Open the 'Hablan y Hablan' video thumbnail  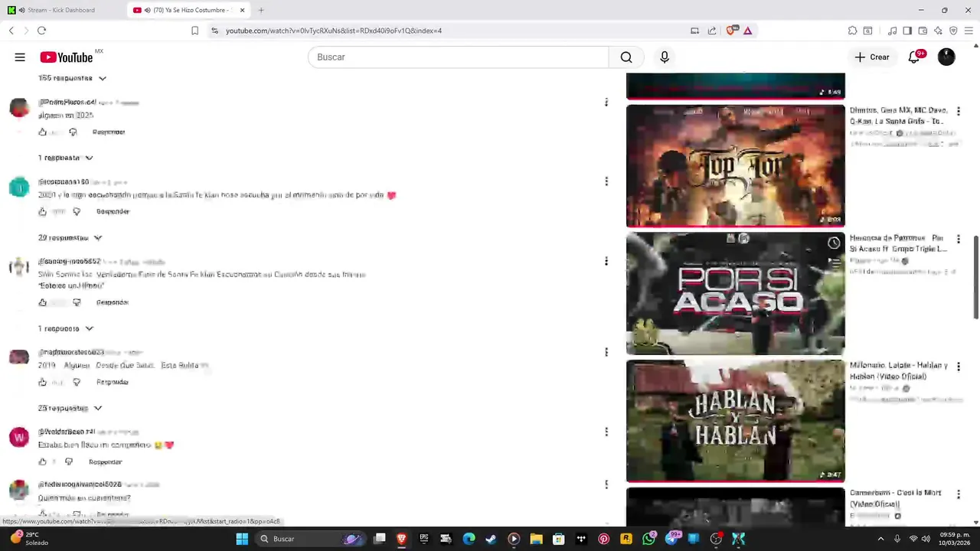(736, 422)
